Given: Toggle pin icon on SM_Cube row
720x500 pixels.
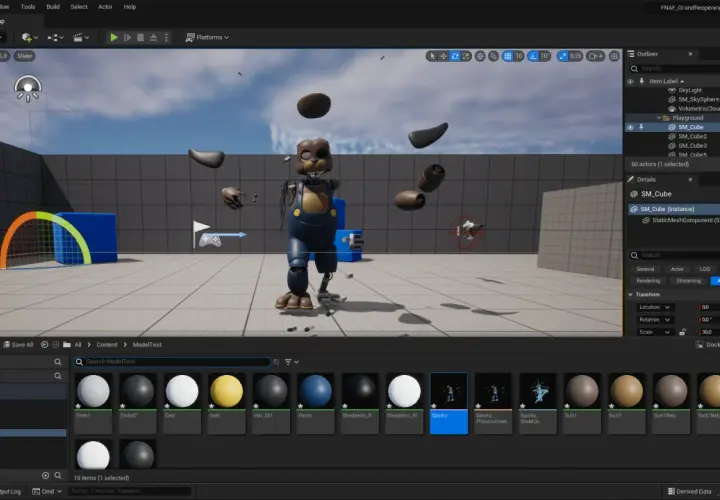Looking at the screenshot, I should (x=641, y=127).
